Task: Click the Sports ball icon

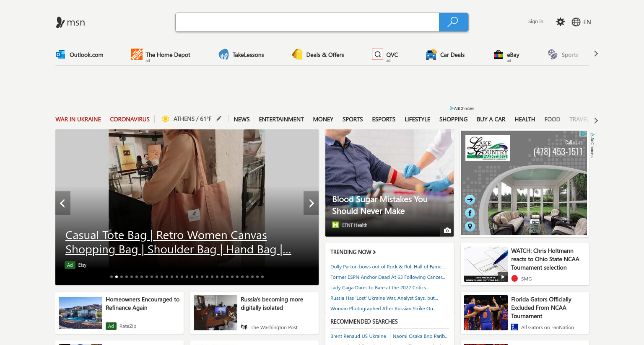Action: click(553, 54)
